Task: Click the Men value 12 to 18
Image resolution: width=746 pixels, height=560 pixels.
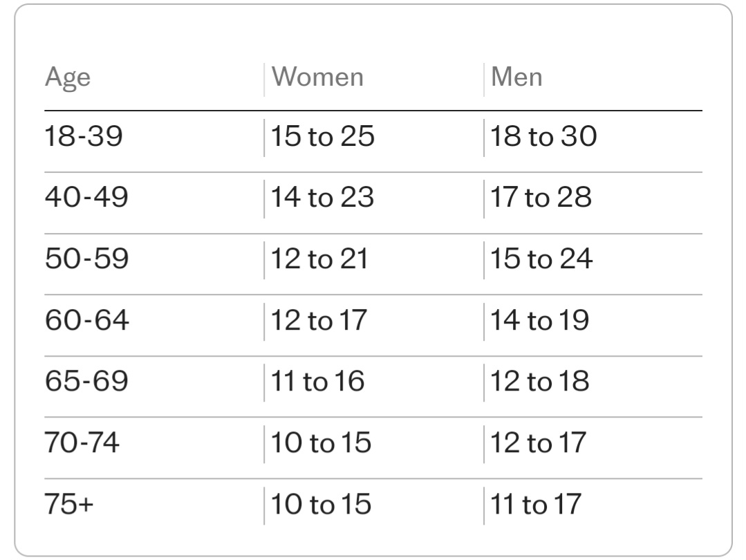Action: (539, 381)
